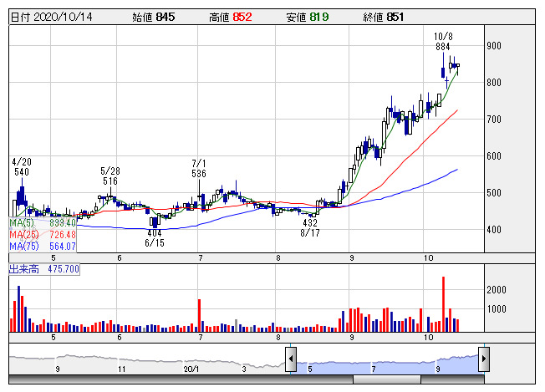Click the 始値 845 opening price value
This screenshot has width=545, height=392.
click(x=154, y=17)
